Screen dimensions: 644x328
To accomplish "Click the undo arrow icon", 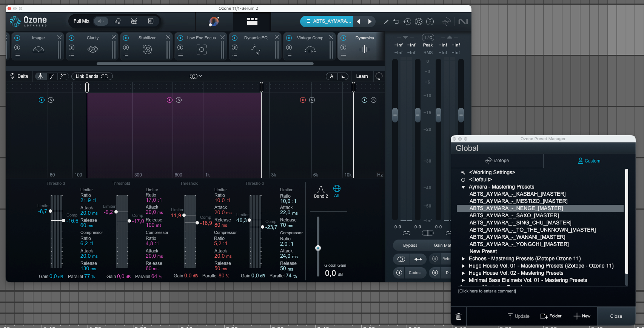I will 396,22.
